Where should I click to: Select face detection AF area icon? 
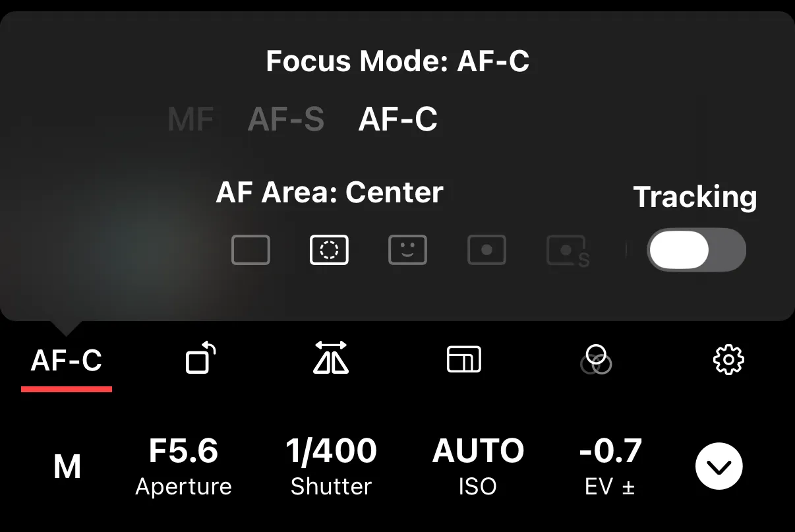(407, 250)
